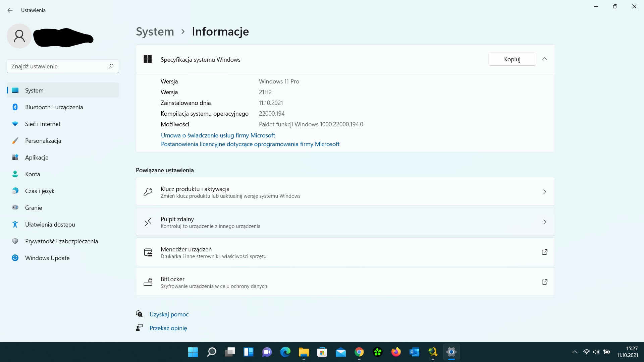Click the remote desktop arrows icon
The width and height of the screenshot is (644, 362).
pyautogui.click(x=148, y=222)
